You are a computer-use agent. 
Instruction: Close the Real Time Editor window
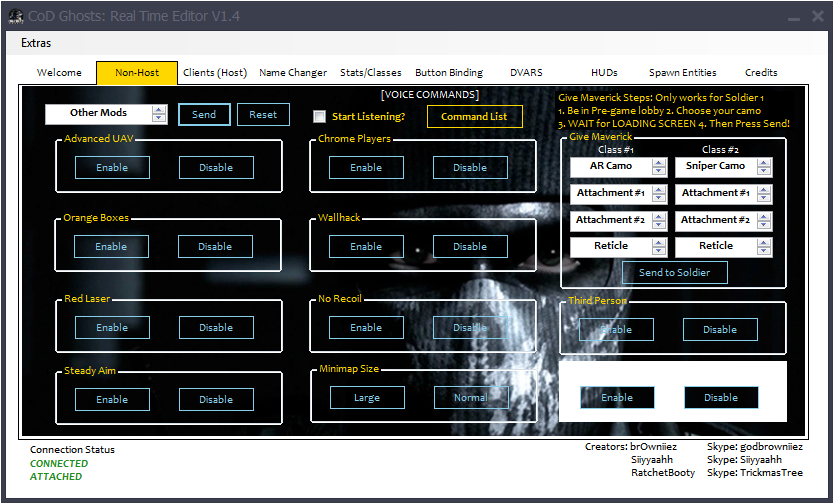pos(818,17)
